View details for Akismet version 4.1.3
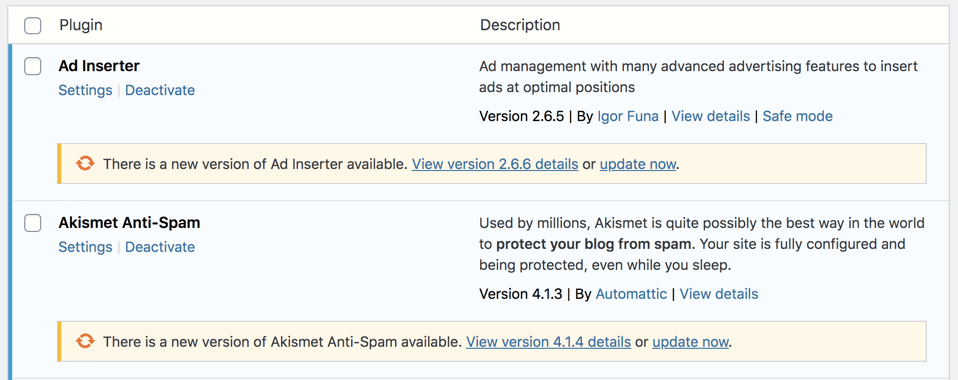The width and height of the screenshot is (958, 380). (719, 294)
